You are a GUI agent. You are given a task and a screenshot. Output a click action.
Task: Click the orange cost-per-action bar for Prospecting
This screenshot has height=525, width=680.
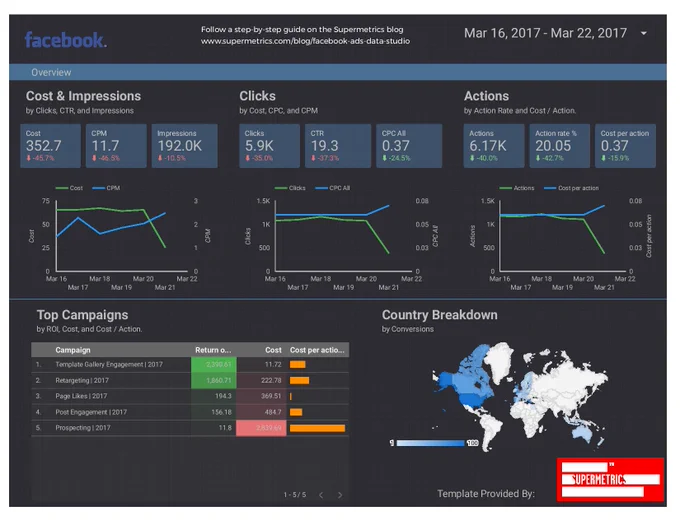(x=317, y=428)
